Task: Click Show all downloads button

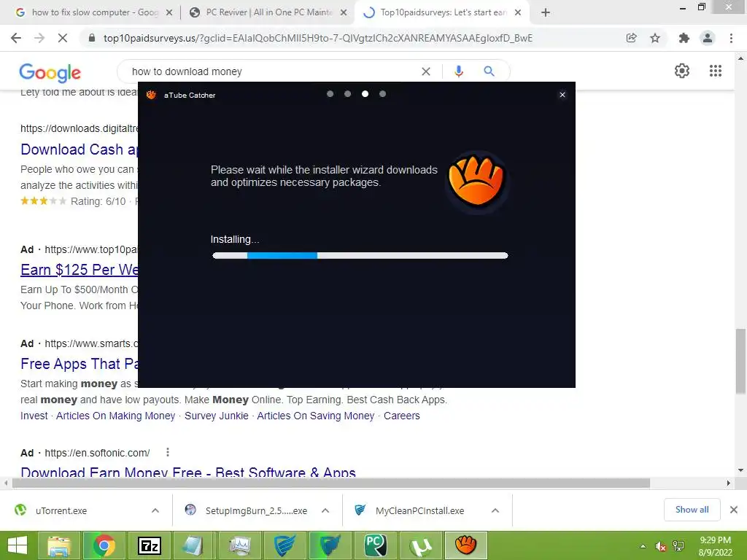Action: click(692, 510)
